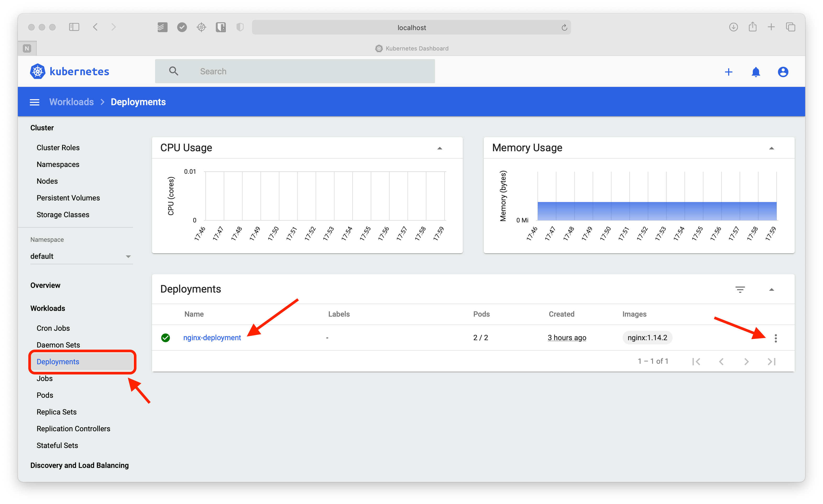Reload the localhost page
This screenshot has width=823, height=504.
[564, 27]
